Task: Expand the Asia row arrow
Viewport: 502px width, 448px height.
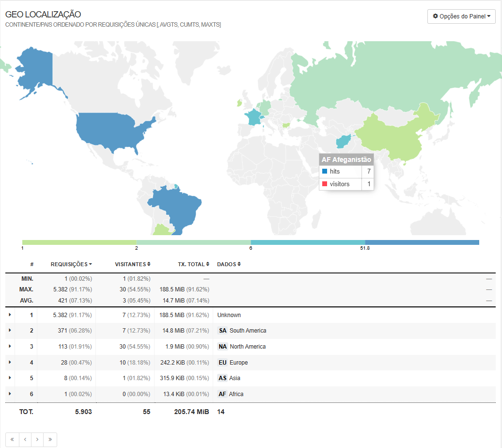Action: (x=10, y=378)
